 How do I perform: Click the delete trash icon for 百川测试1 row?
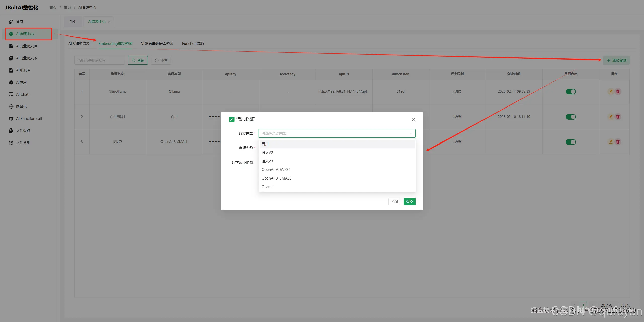point(618,117)
